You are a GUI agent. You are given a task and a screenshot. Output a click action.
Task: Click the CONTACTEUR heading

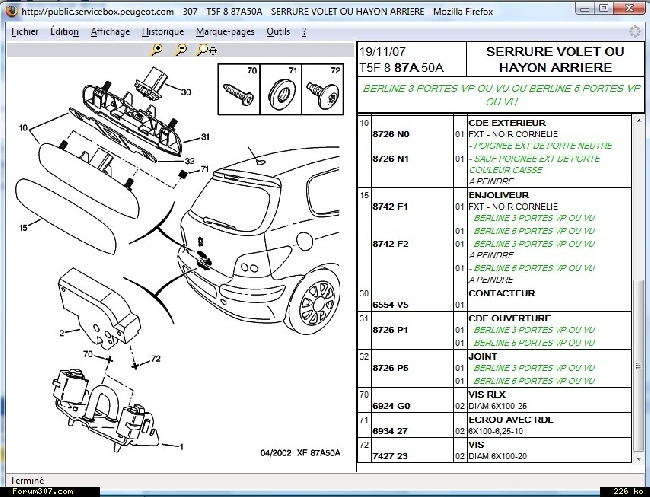502,293
